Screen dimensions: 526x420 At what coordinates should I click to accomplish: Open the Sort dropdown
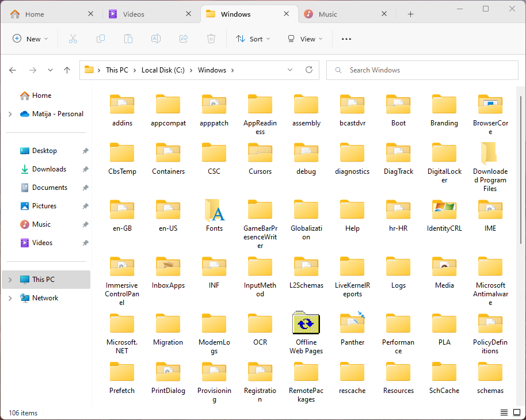(x=253, y=39)
